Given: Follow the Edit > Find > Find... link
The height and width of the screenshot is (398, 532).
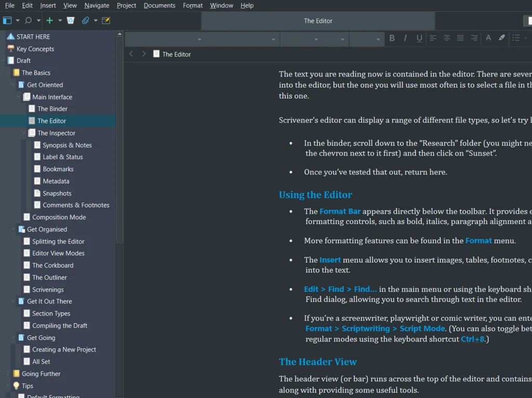Looking at the screenshot, I should pyautogui.click(x=340, y=289).
